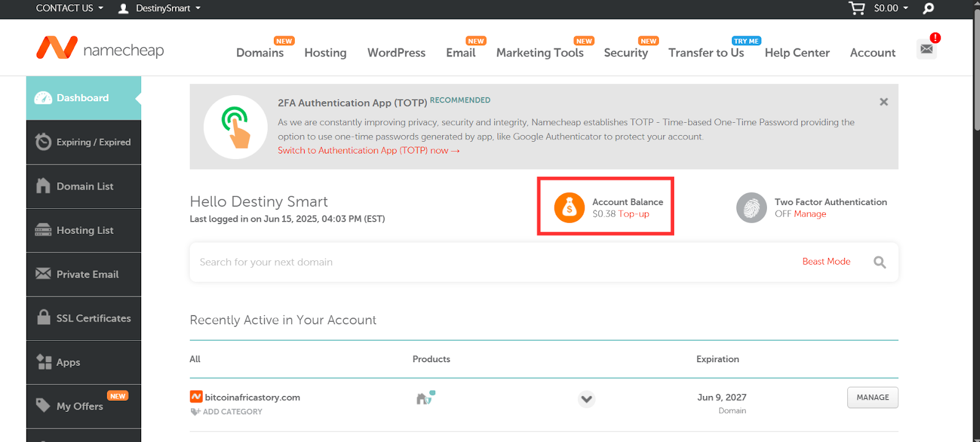Image resolution: width=980 pixels, height=442 pixels.
Task: Click the Apps grid icon
Action: [44, 362]
